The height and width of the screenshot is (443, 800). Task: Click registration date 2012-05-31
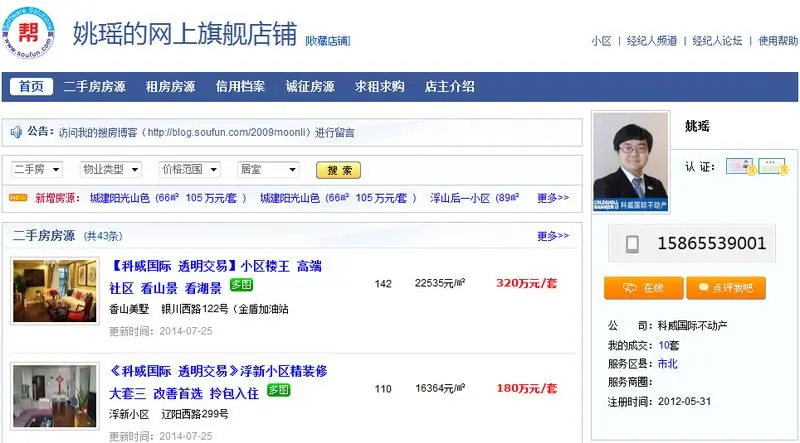[684, 401]
